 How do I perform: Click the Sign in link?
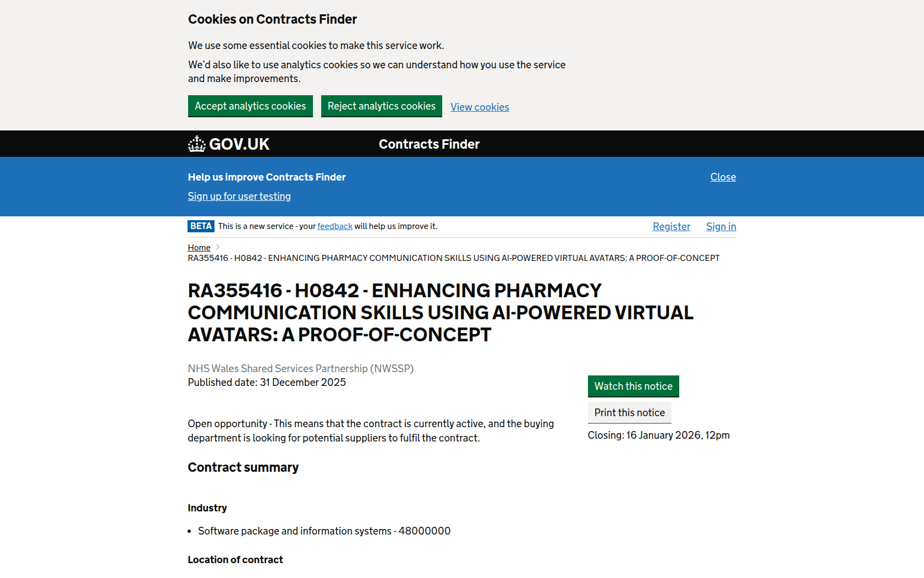(721, 227)
